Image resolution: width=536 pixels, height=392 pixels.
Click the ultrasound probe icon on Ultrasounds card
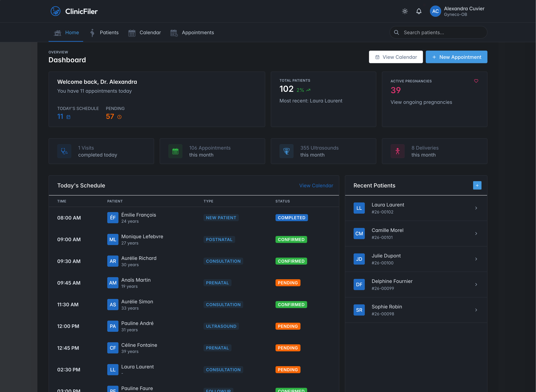point(286,151)
